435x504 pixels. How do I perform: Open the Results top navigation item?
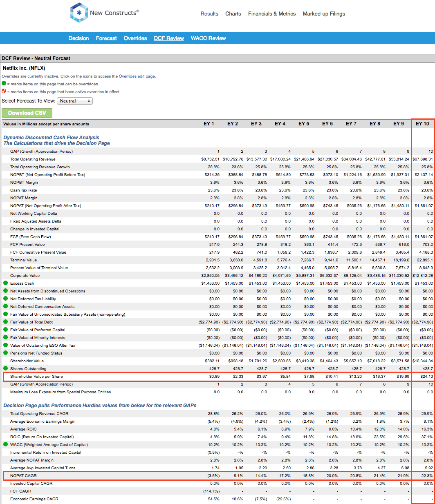[209, 13]
